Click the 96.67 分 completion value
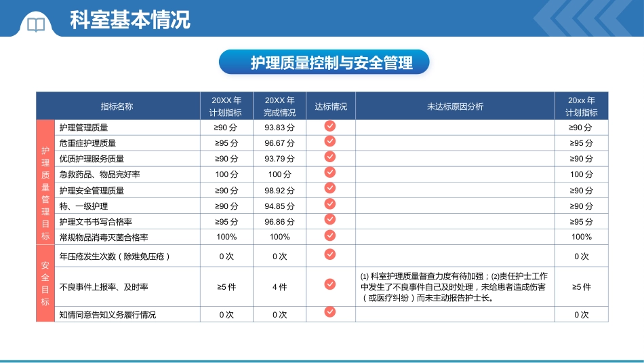Image resolution: width=644 pixels, height=363 pixels. [x=280, y=143]
